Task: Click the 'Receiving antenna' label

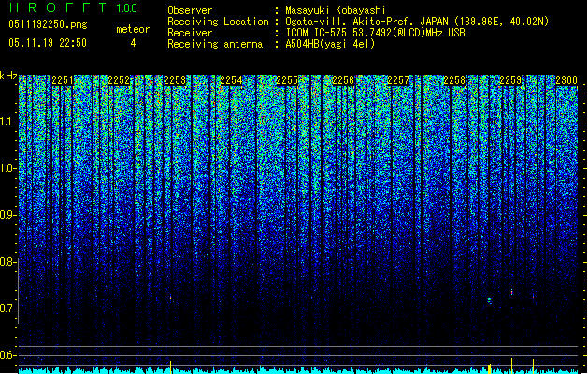Action: 215,44
